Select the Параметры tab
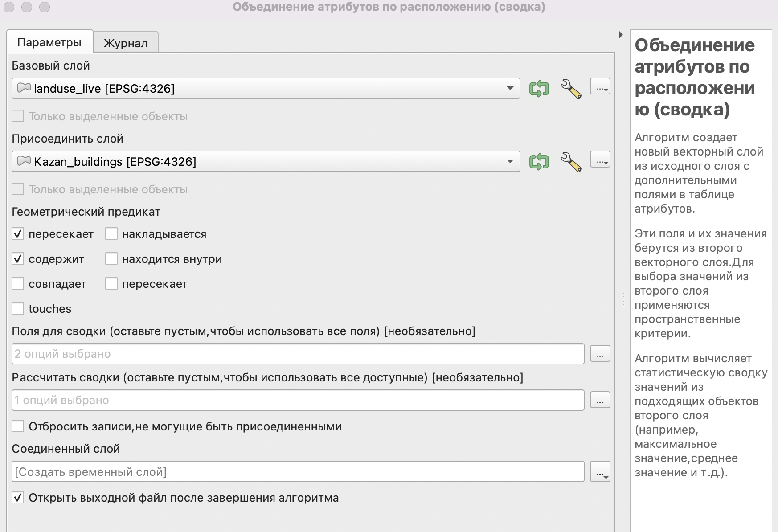The width and height of the screenshot is (778, 532). 49,42
